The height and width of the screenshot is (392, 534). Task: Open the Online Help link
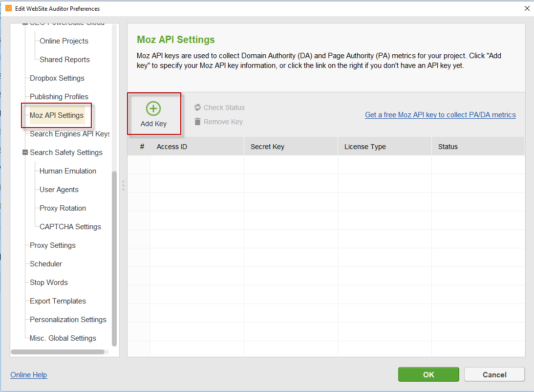click(29, 374)
